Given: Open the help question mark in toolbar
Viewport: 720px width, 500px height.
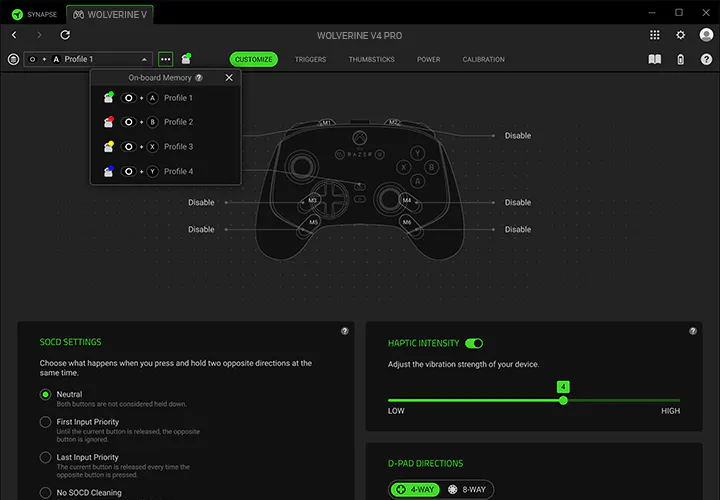Looking at the screenshot, I should click(x=706, y=59).
